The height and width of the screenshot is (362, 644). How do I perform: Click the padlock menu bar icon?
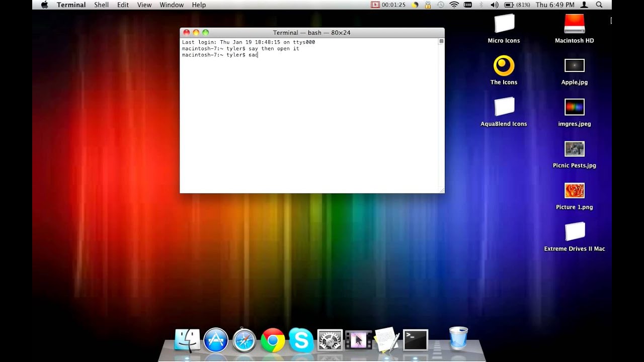[x=428, y=5]
